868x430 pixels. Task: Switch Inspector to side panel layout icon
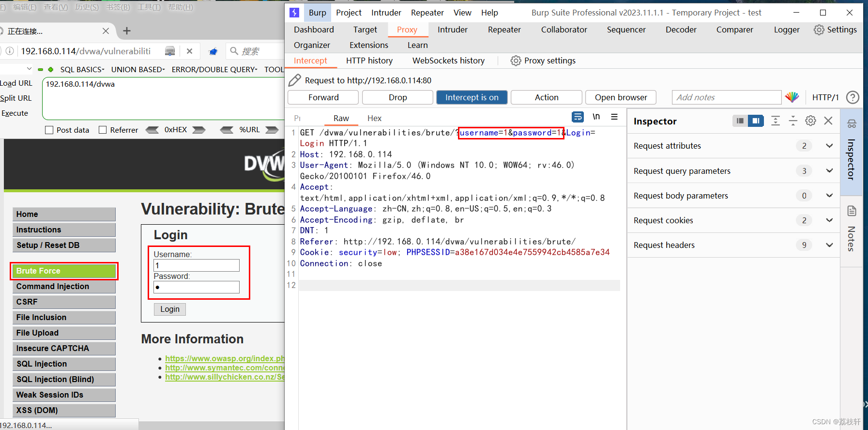pos(756,121)
